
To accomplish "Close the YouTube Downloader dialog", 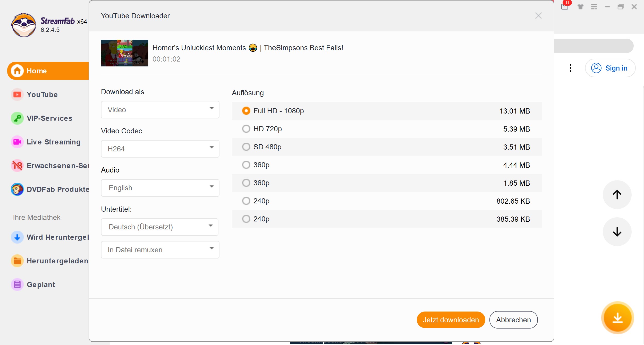I will tap(538, 16).
